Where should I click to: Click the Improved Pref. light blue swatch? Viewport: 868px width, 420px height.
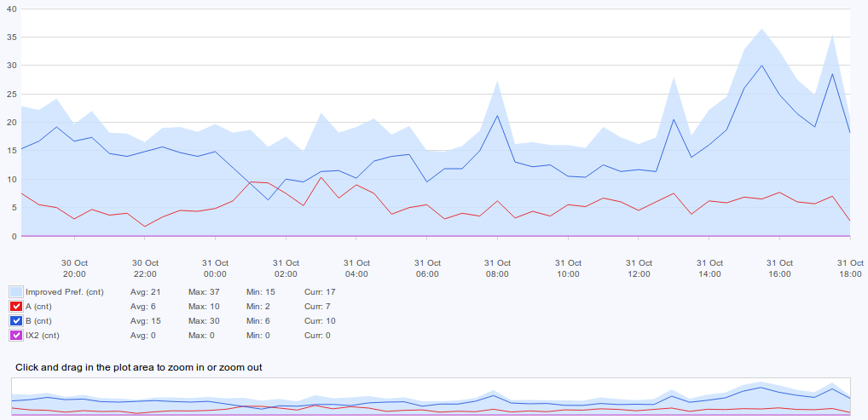(16, 292)
